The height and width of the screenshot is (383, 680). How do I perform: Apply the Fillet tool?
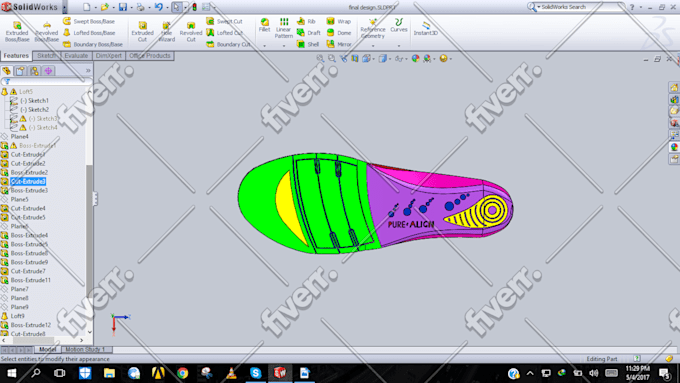pos(265,25)
